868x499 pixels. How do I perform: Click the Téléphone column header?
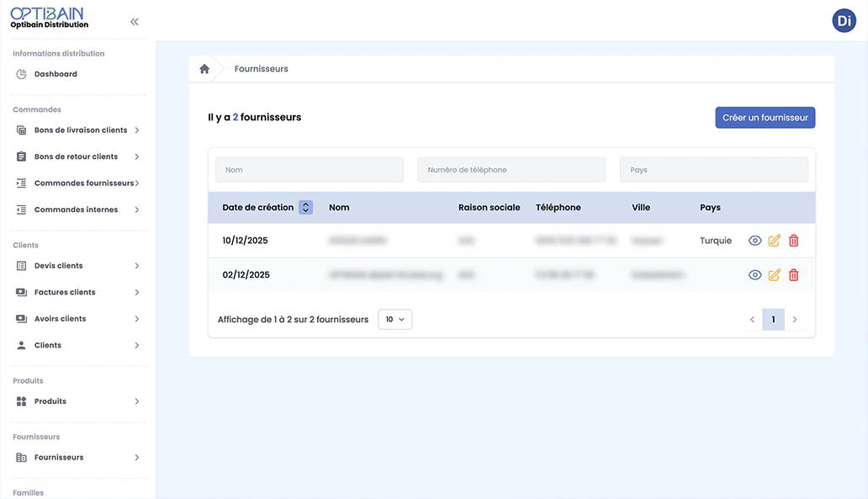[x=558, y=208]
